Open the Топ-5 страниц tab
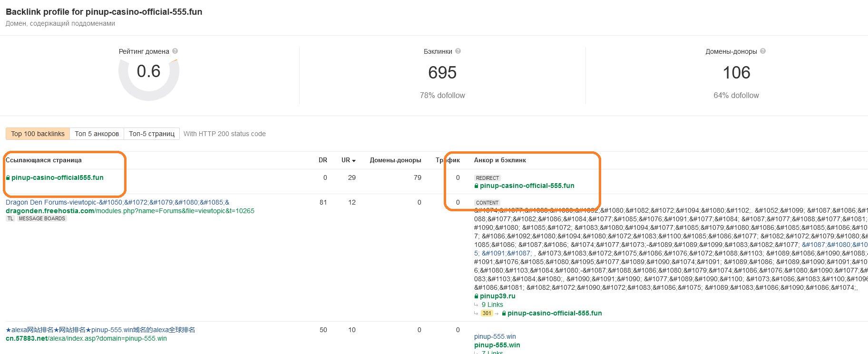This screenshot has width=868, height=354. (x=152, y=134)
